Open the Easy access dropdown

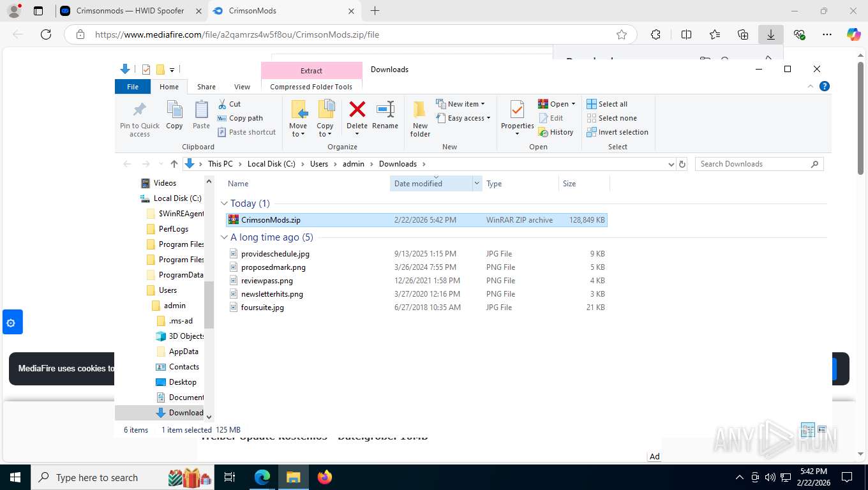tap(463, 118)
